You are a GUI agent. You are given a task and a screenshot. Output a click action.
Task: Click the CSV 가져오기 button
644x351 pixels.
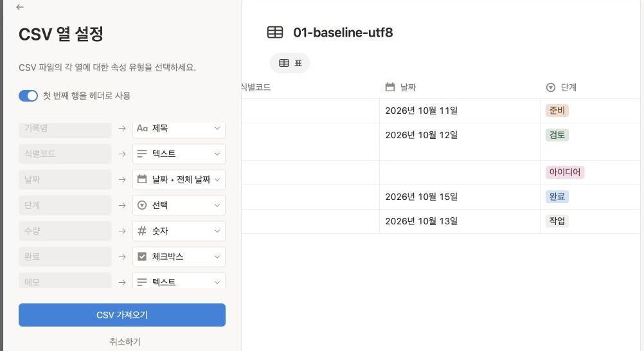point(122,315)
